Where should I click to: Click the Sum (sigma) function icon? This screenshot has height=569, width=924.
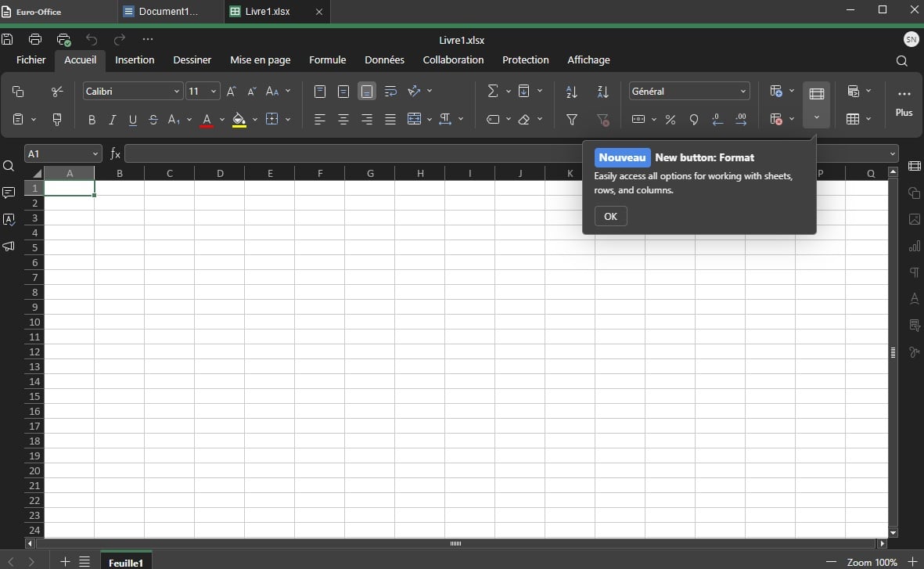pos(493,91)
